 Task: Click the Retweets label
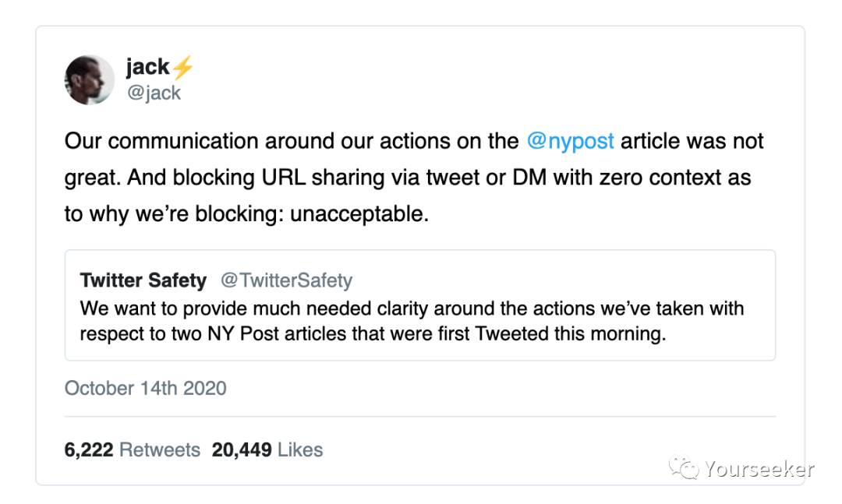160,449
